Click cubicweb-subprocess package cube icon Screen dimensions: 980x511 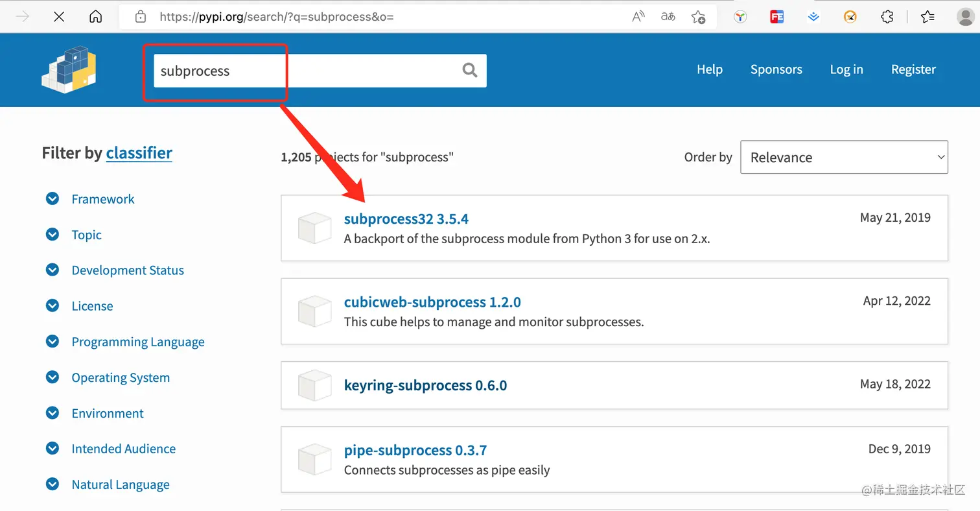(x=314, y=311)
